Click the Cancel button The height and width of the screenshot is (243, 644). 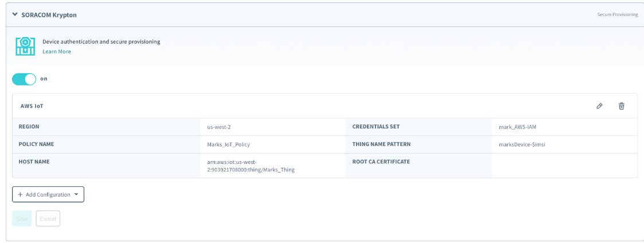pos(48,218)
